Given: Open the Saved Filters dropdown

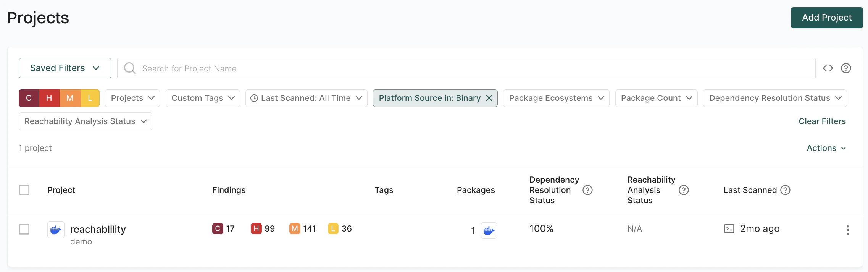Looking at the screenshot, I should [65, 68].
